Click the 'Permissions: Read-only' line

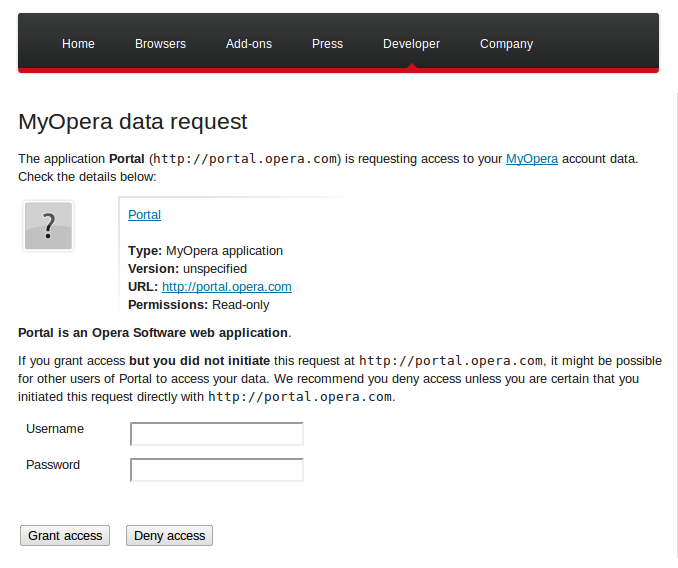tap(198, 305)
